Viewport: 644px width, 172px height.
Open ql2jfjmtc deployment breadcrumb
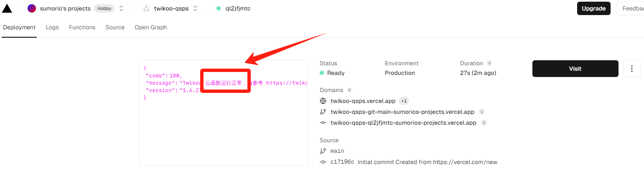tap(237, 8)
